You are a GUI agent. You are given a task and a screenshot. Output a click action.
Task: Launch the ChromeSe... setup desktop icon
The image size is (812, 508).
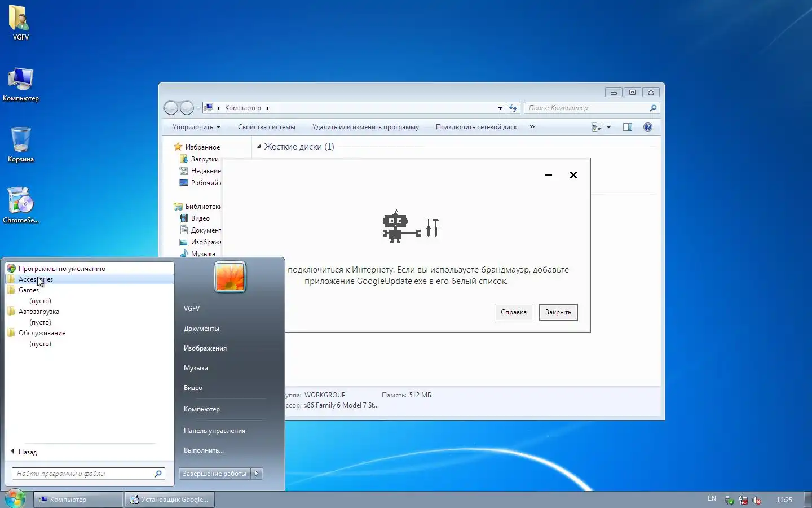[x=20, y=205]
